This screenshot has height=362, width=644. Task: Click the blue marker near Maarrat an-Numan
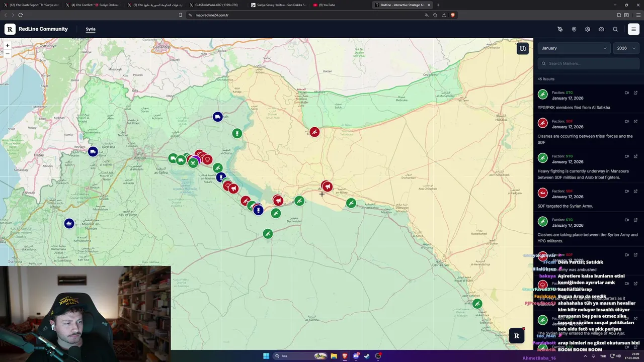click(x=69, y=223)
